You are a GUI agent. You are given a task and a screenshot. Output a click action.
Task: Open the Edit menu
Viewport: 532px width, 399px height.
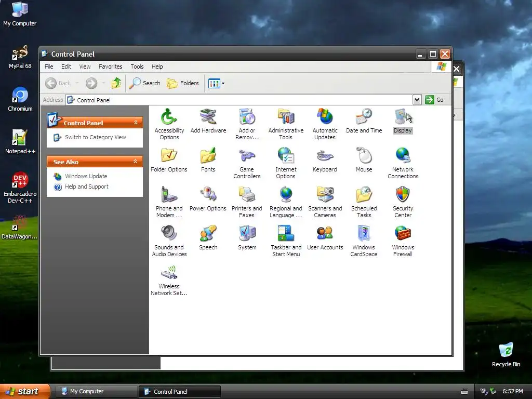pyautogui.click(x=66, y=66)
